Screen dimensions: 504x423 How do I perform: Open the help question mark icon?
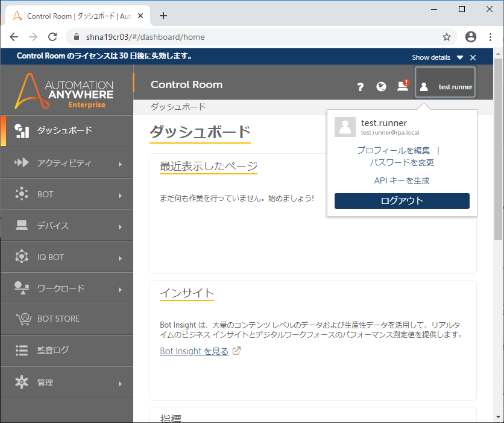pyautogui.click(x=361, y=86)
